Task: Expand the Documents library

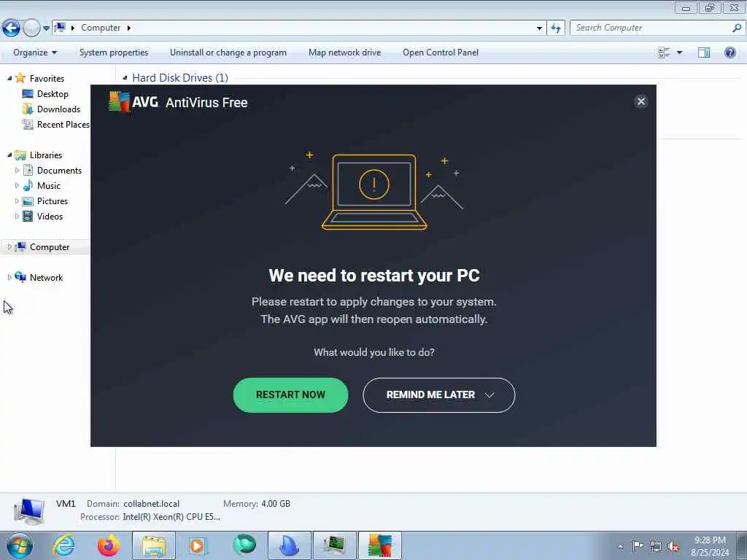Action: (18, 171)
